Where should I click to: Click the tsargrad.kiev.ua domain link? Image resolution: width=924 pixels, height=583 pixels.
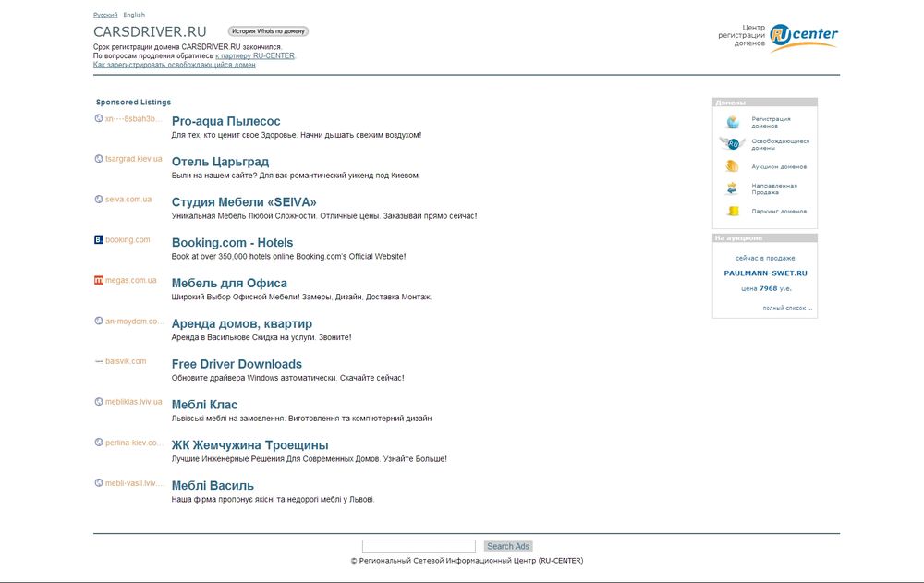click(x=134, y=159)
